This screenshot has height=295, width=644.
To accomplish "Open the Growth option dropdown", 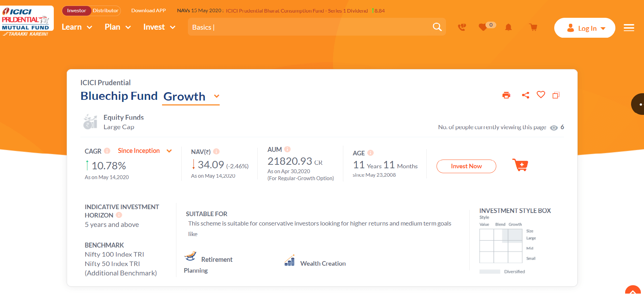I will 191,96.
